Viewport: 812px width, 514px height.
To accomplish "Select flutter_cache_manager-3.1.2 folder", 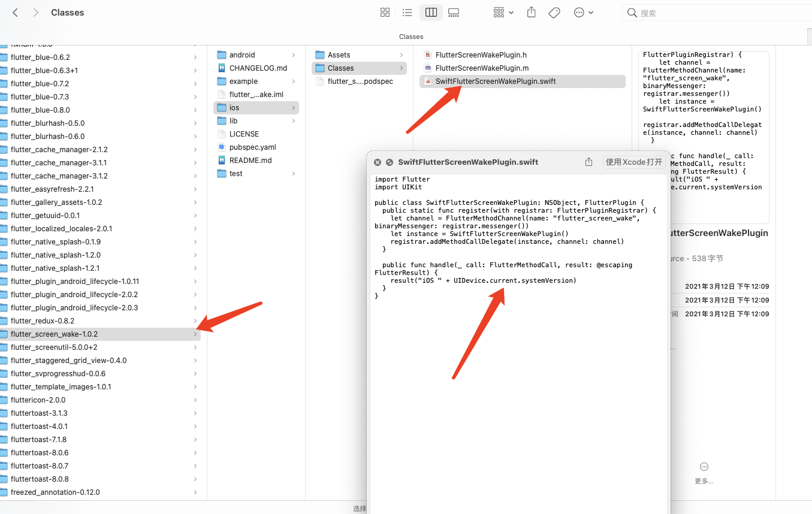I will tap(100, 176).
